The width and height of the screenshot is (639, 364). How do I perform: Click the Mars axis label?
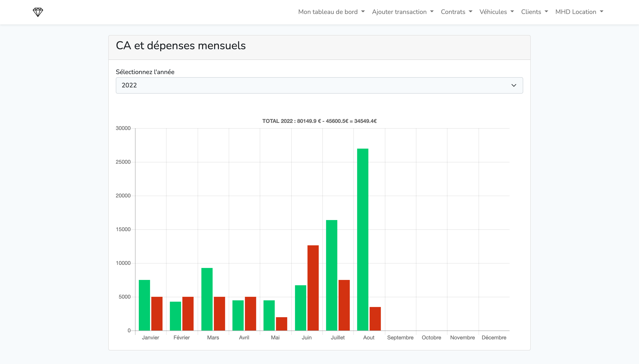[x=213, y=338]
